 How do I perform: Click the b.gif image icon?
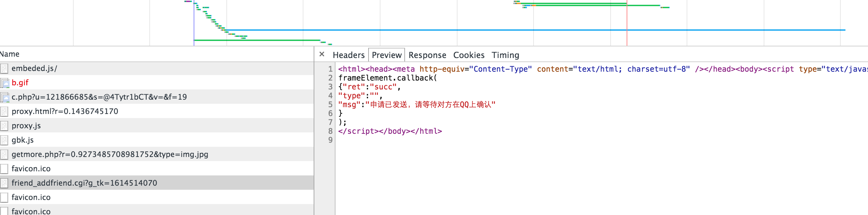[x=4, y=83]
